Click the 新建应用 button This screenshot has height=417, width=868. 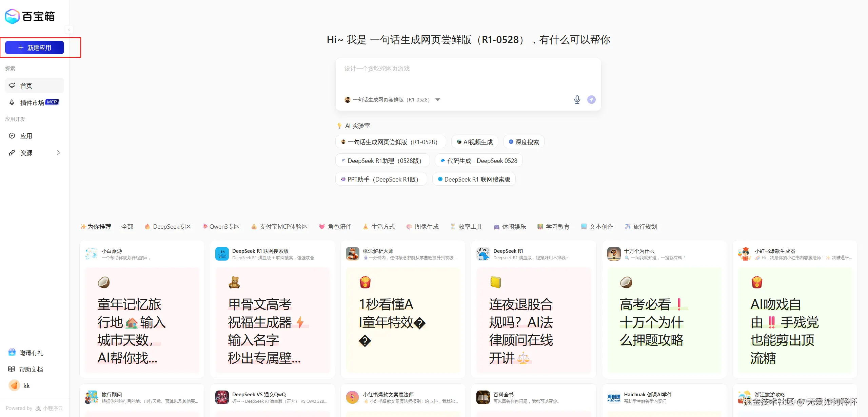tap(35, 48)
